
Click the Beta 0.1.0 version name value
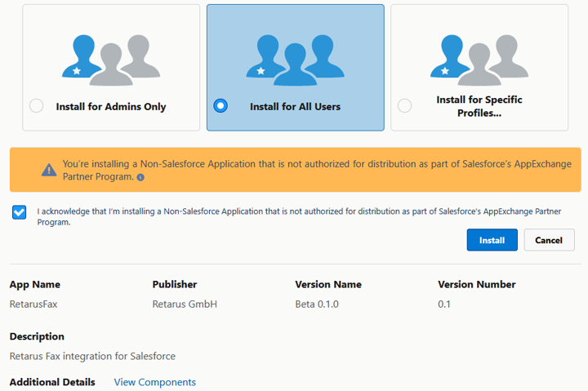(x=317, y=304)
